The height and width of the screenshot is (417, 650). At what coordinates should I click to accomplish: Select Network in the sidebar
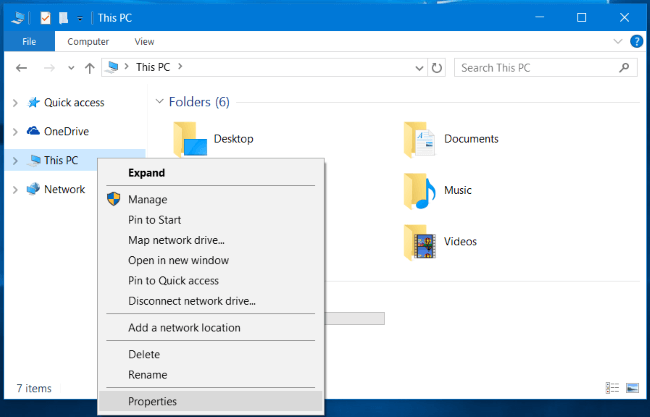pyautogui.click(x=64, y=189)
